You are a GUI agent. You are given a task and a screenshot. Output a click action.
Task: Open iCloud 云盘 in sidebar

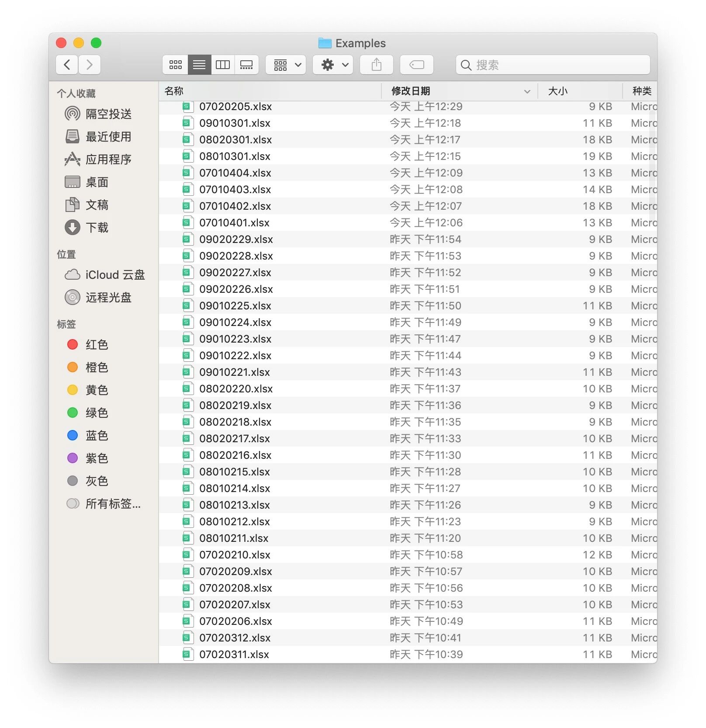(x=105, y=275)
